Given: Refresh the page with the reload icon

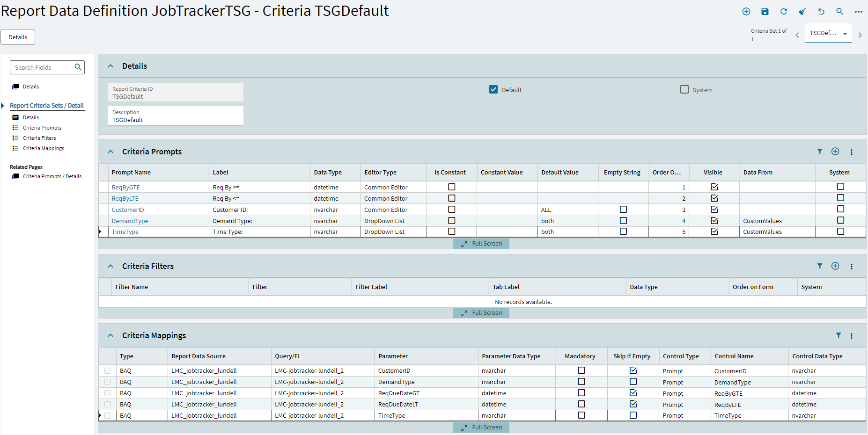Looking at the screenshot, I should 784,12.
